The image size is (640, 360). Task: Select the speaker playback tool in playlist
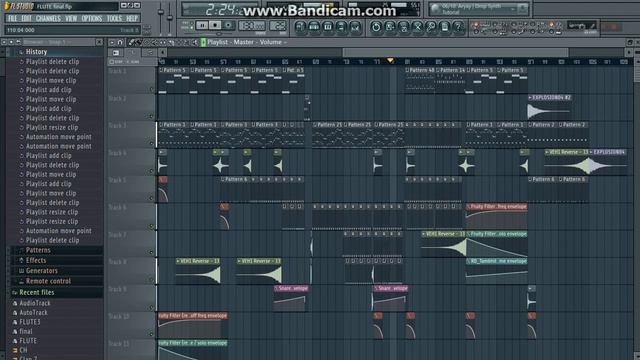[194, 42]
